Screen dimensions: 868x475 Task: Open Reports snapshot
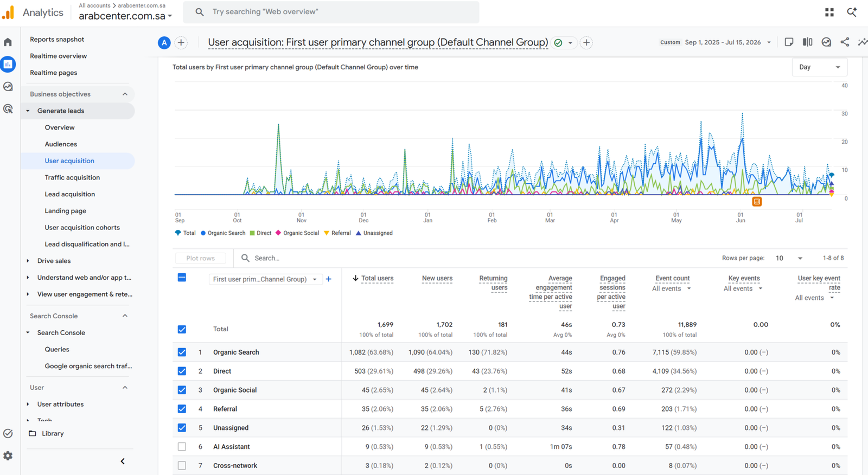57,39
